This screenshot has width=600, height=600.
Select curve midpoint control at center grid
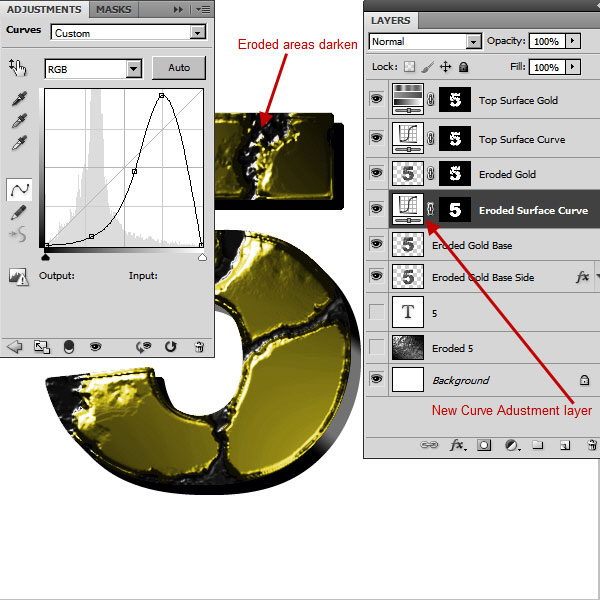pos(134,172)
